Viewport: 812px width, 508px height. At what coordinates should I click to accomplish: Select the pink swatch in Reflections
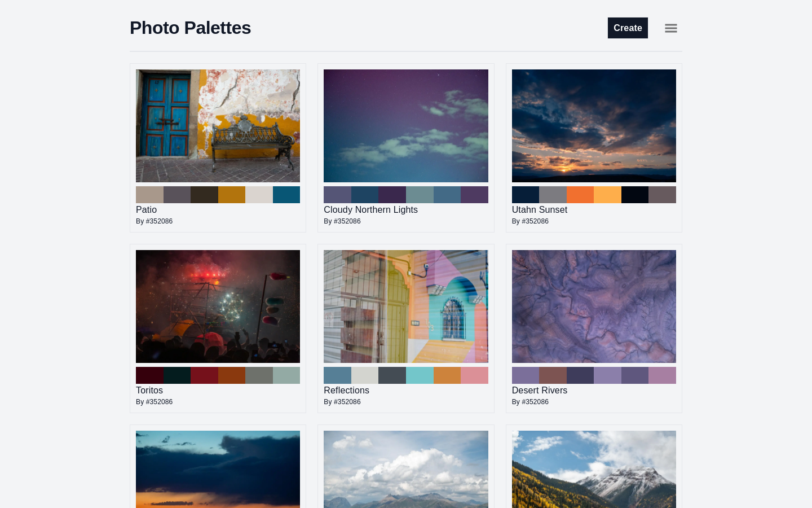474,375
